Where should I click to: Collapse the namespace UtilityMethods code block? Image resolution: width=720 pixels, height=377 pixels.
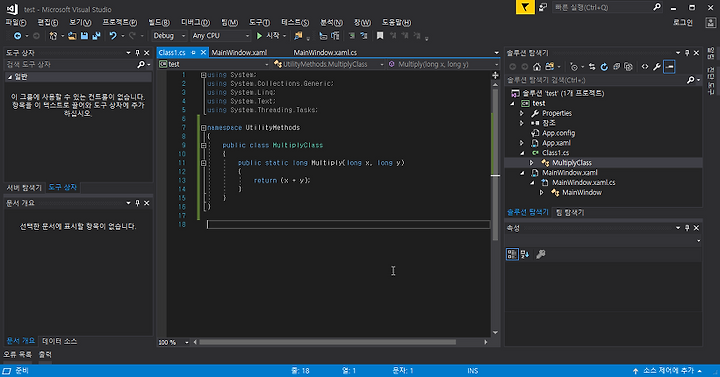tap(203, 128)
